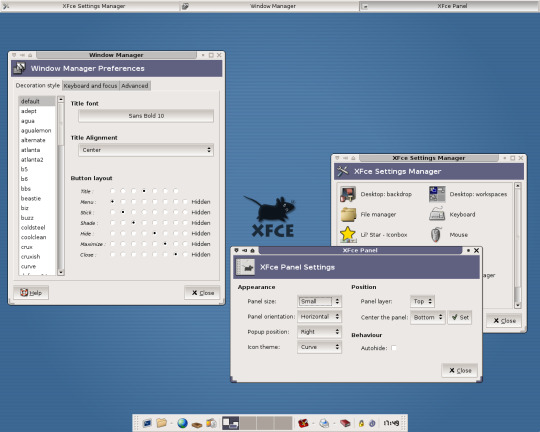
Task: Expand the Title Alignment Center dropdown
Action: click(x=146, y=150)
